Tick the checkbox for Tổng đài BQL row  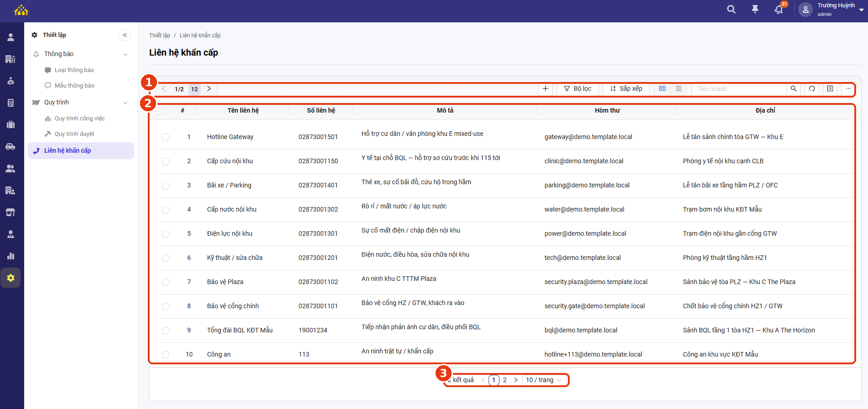pos(166,331)
